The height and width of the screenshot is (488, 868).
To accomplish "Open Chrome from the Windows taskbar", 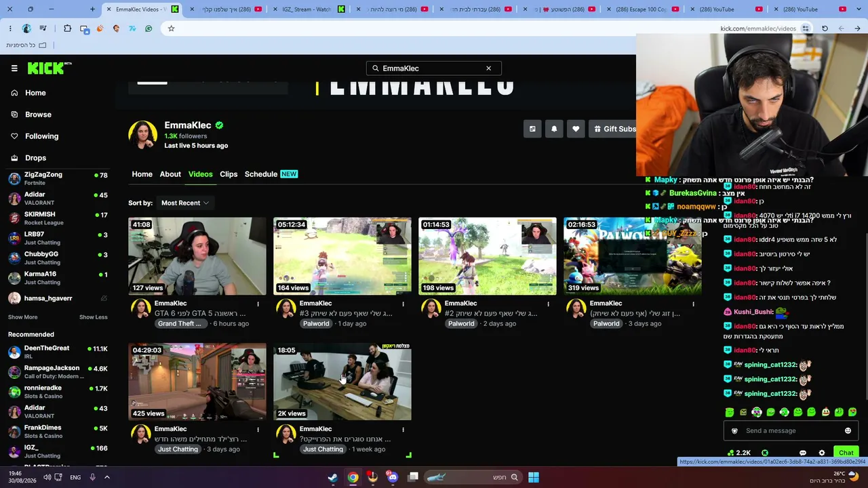I will click(353, 477).
